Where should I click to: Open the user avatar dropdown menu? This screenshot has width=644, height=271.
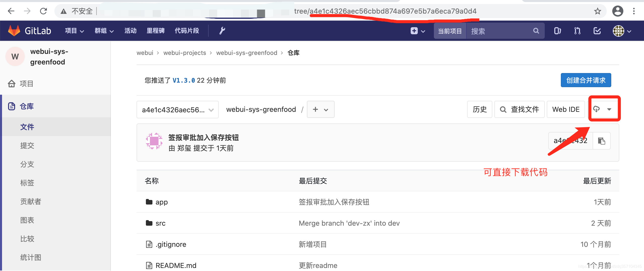click(x=622, y=31)
